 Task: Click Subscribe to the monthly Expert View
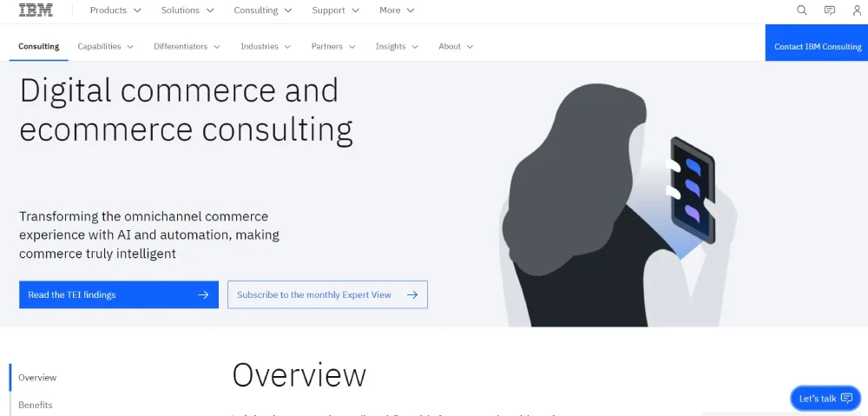pos(327,294)
